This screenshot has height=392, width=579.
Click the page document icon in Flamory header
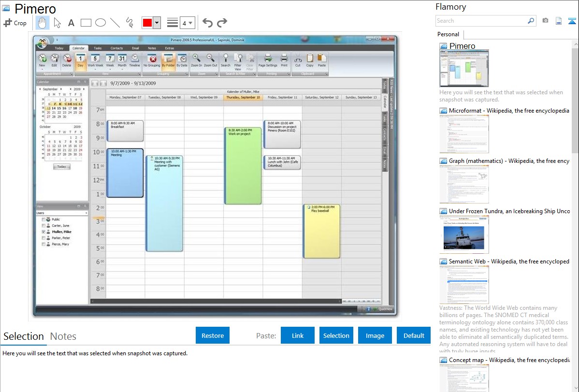tap(559, 21)
